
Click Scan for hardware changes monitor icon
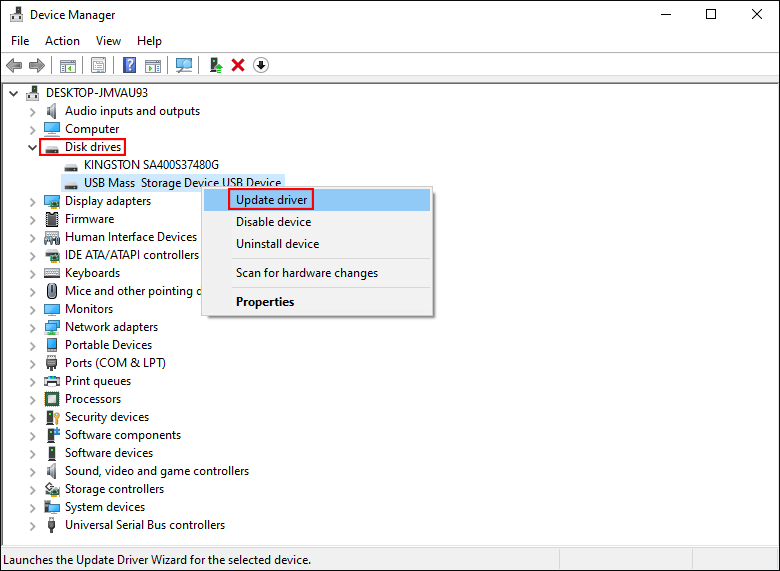pos(184,65)
